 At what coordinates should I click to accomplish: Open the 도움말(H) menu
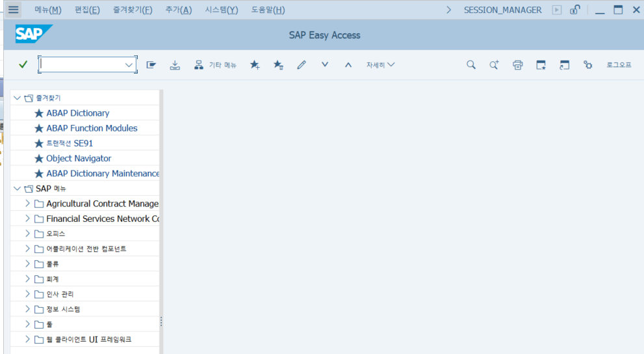268,10
